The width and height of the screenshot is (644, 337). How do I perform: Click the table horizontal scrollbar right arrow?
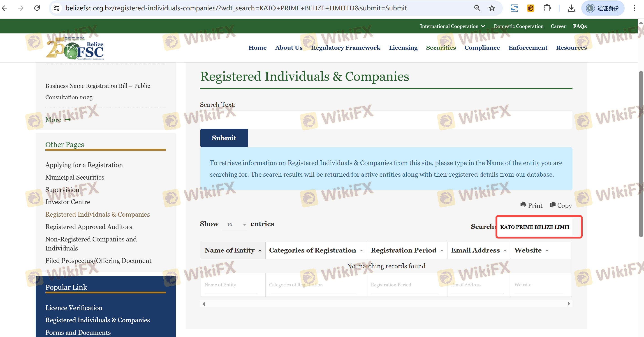point(569,304)
